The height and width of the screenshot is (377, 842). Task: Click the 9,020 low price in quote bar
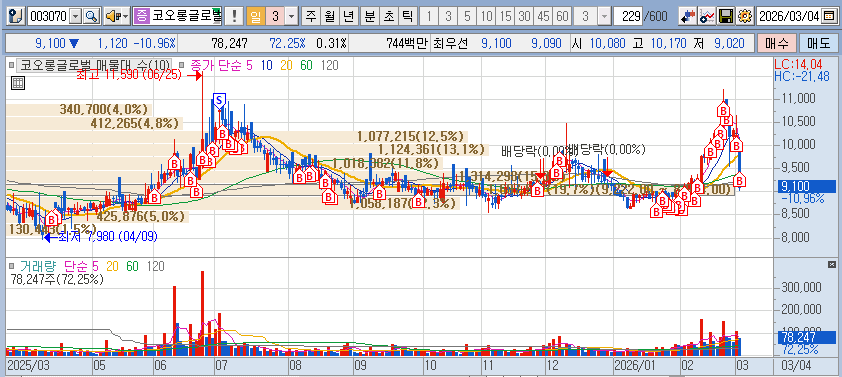click(729, 43)
